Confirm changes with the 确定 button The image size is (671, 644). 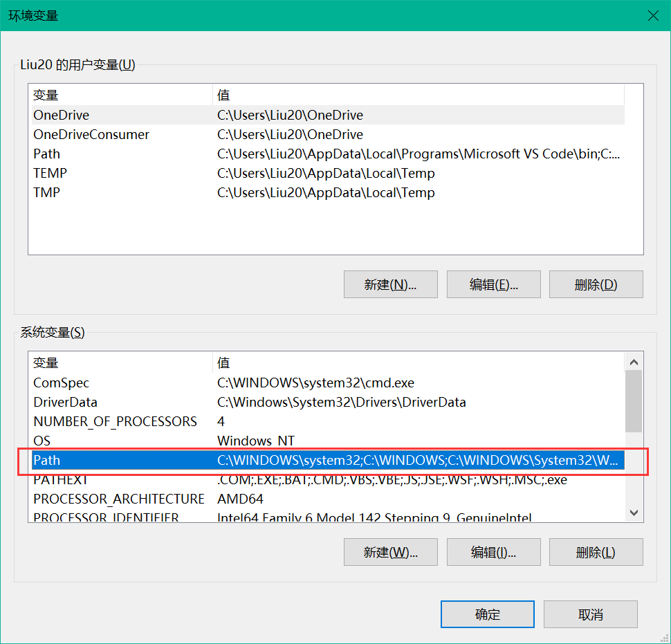tap(487, 614)
